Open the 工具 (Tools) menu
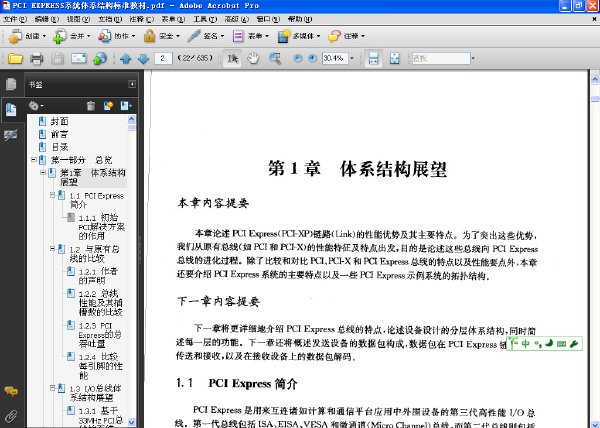 pyautogui.click(x=205, y=19)
